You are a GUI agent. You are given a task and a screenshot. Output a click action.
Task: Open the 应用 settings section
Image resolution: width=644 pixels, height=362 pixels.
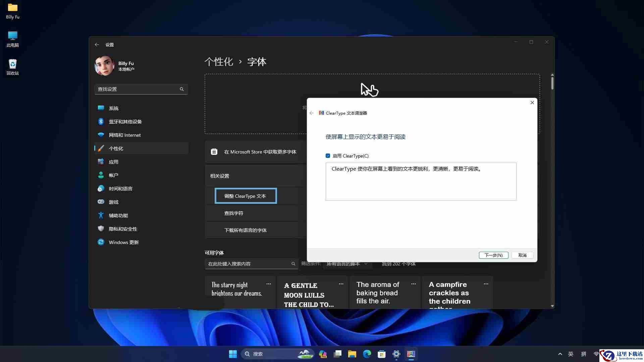[x=141, y=162]
